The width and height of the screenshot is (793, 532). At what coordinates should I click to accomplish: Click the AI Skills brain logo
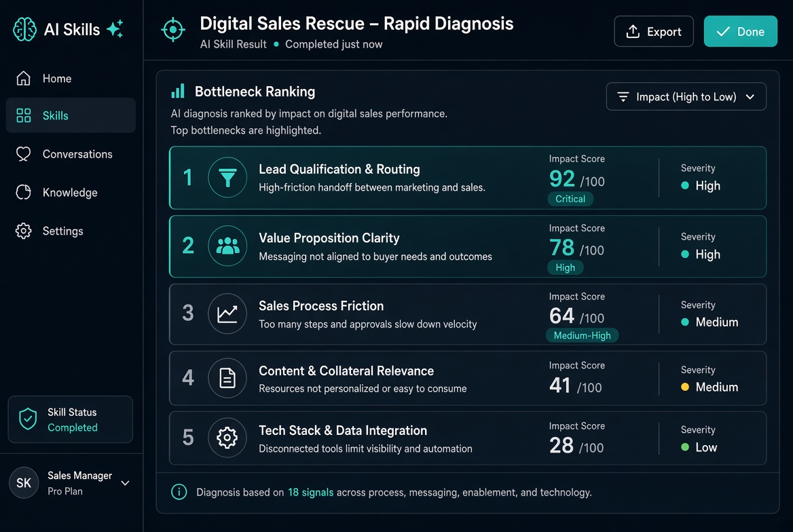point(24,28)
